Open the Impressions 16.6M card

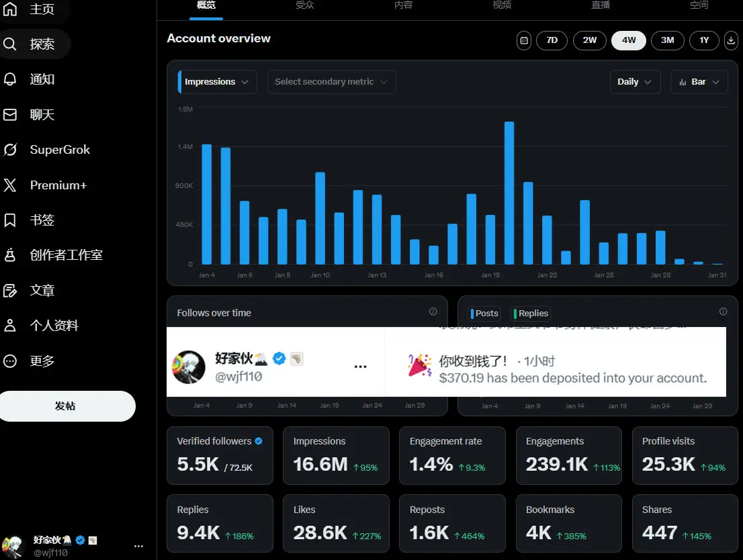tap(336, 455)
